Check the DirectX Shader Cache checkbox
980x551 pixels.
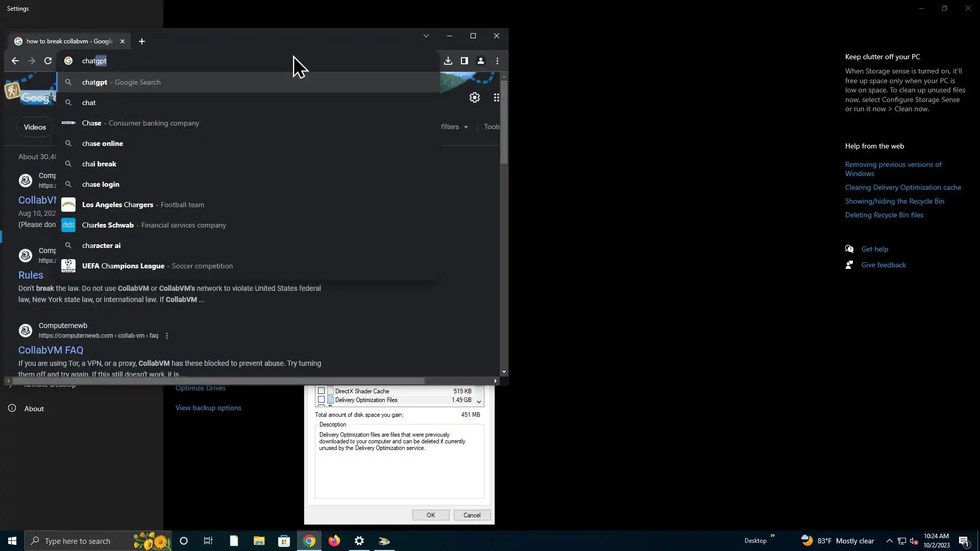pos(321,391)
